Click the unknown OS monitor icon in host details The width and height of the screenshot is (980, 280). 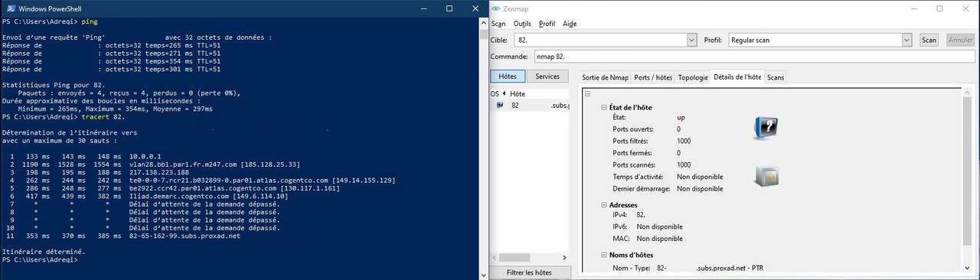(x=766, y=129)
